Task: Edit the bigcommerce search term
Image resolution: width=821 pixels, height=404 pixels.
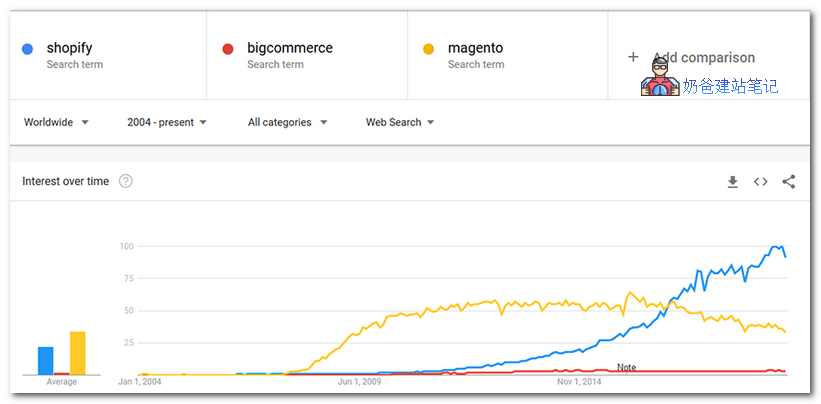Action: (x=290, y=48)
